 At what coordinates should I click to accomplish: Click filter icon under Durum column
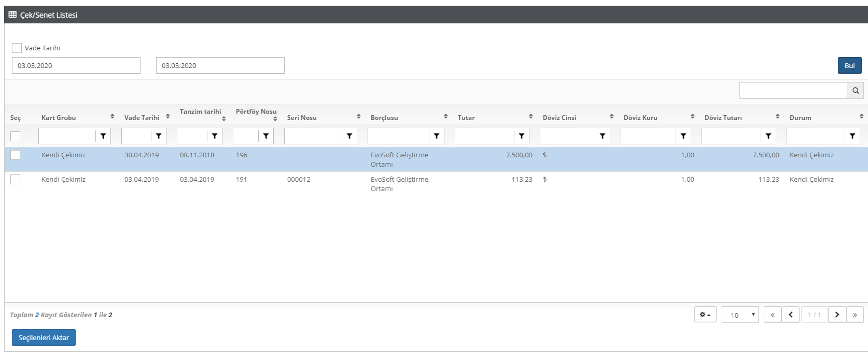(x=852, y=136)
